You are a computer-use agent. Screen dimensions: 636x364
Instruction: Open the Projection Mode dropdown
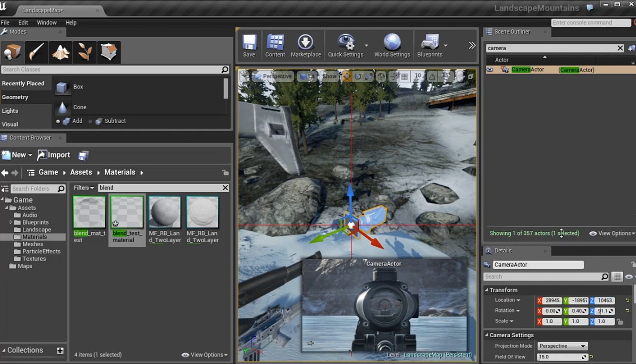click(x=562, y=346)
